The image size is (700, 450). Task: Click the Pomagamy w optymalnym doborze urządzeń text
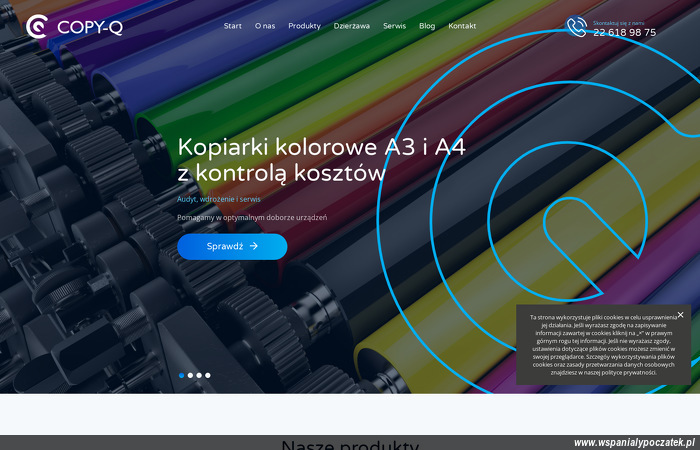click(252, 217)
